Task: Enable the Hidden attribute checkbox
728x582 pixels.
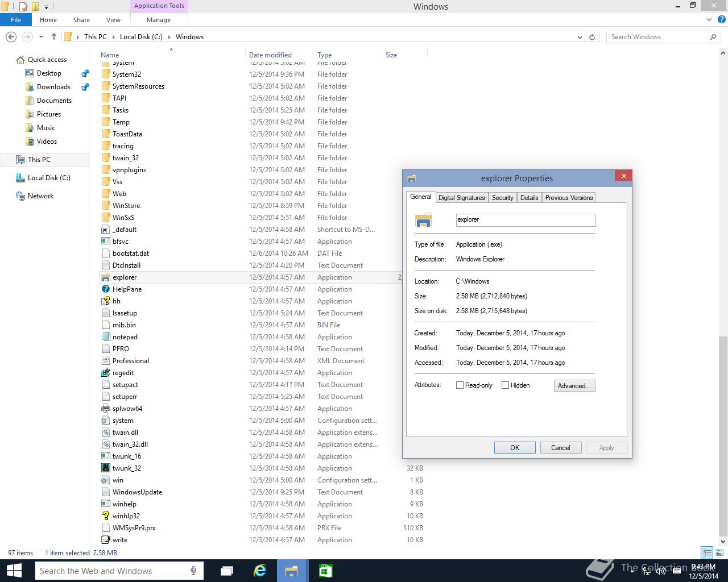Action: [505, 385]
